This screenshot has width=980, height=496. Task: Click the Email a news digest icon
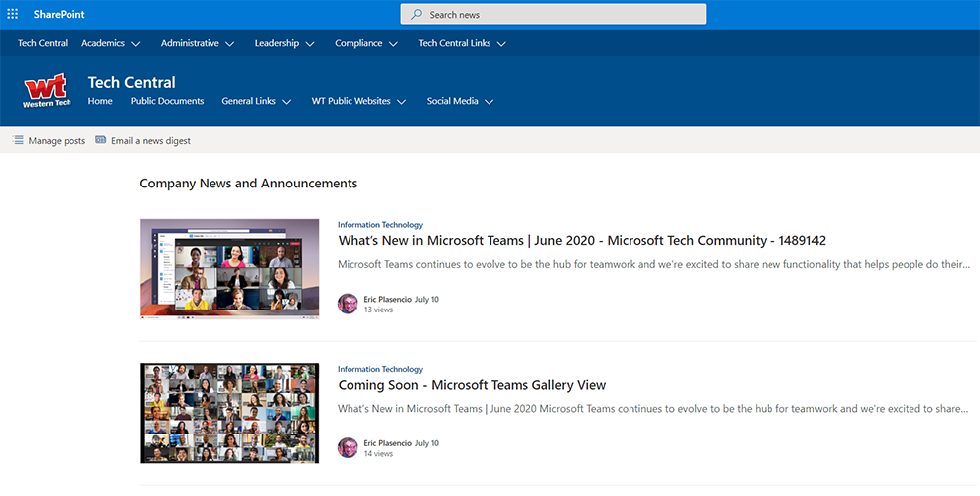click(x=101, y=141)
